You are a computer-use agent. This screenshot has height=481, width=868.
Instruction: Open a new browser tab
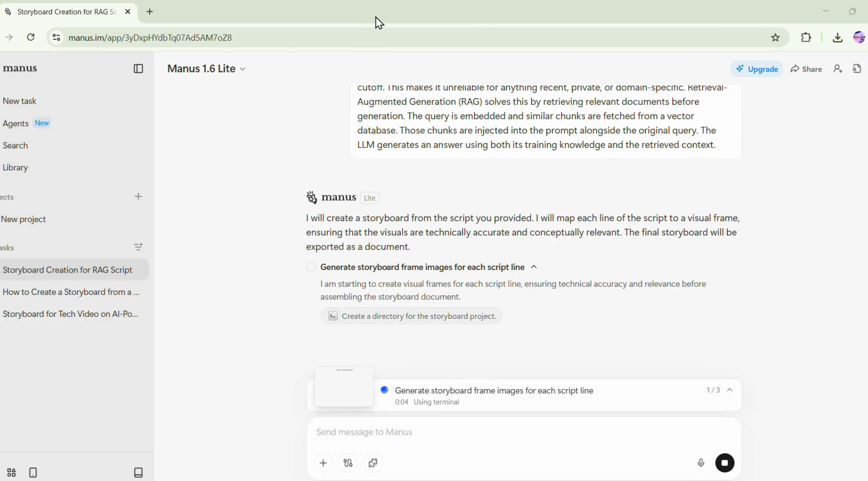point(150,12)
